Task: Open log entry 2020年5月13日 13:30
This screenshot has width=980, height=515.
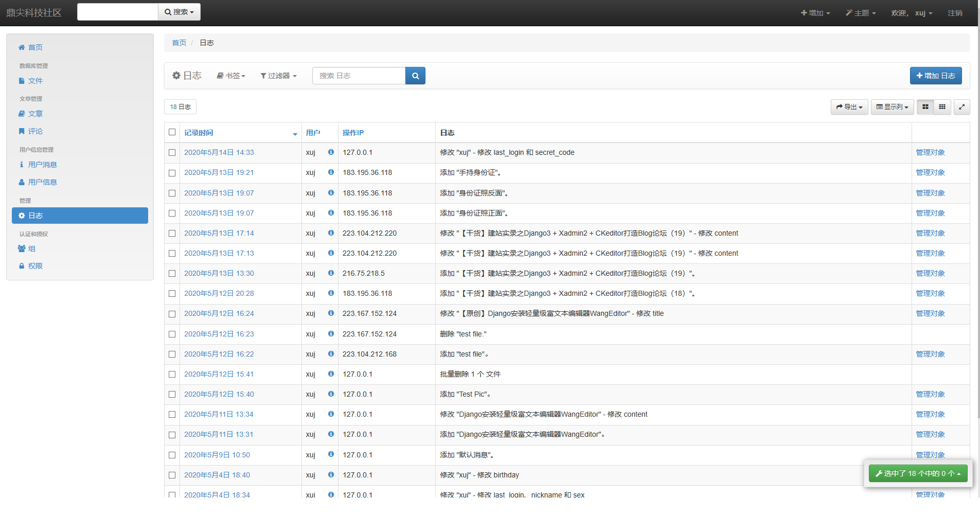Action: pos(219,273)
